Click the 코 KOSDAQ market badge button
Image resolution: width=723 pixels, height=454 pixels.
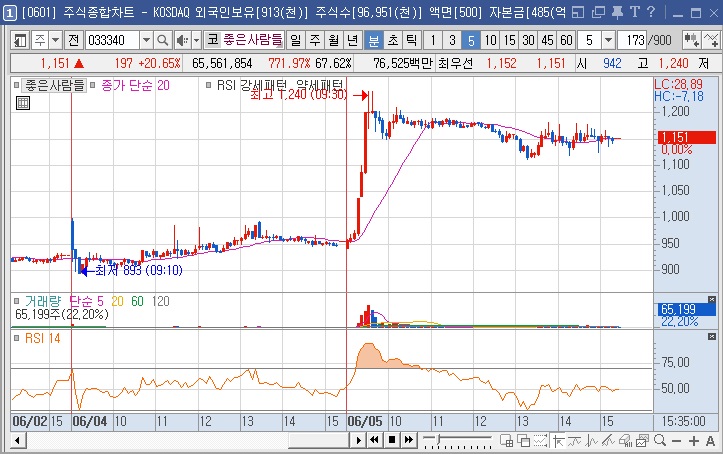pyautogui.click(x=213, y=40)
